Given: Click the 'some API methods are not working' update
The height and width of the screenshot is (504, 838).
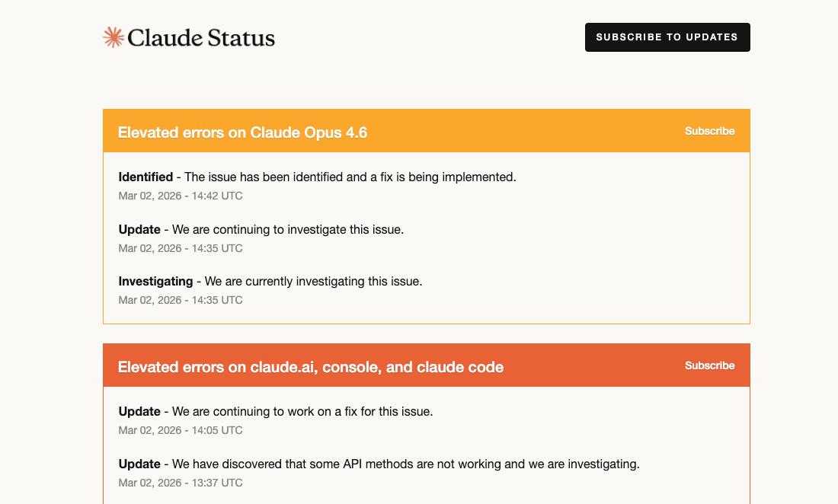Looking at the screenshot, I should (x=405, y=464).
